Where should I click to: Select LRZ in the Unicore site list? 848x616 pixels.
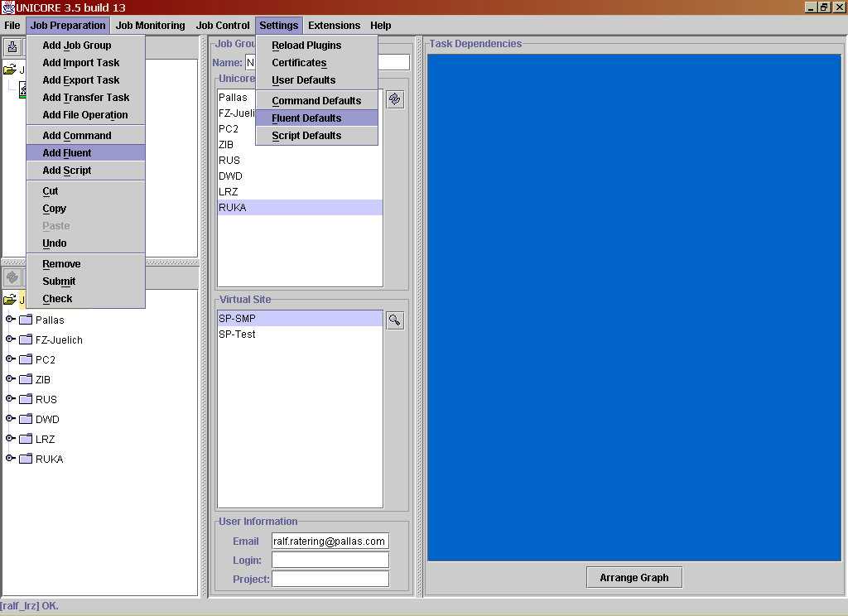click(300, 192)
